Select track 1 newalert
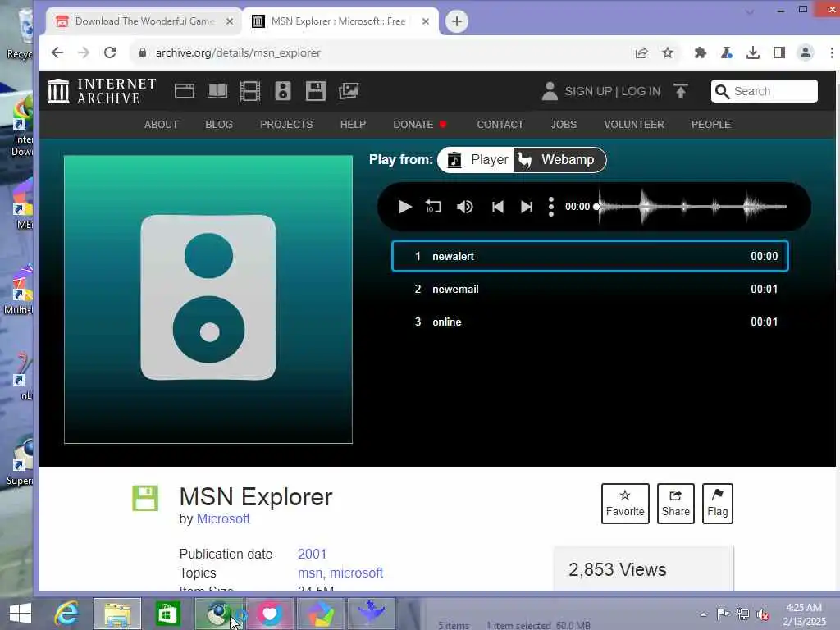This screenshot has width=840, height=630. click(x=590, y=256)
